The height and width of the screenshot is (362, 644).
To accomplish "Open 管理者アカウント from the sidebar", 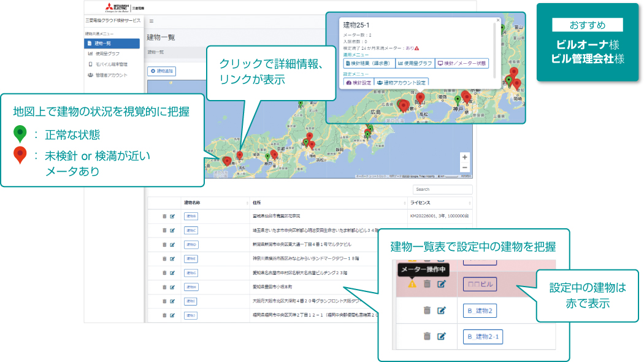I will 111,75.
